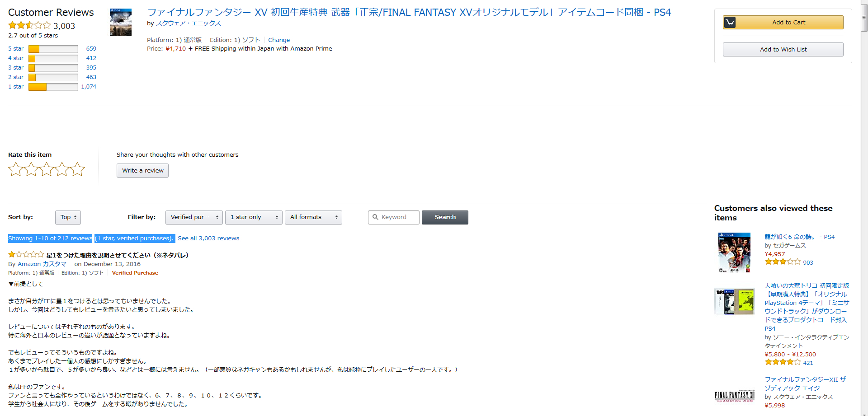This screenshot has width=868, height=416.
Task: Click the Keyword search input field
Action: 394,217
